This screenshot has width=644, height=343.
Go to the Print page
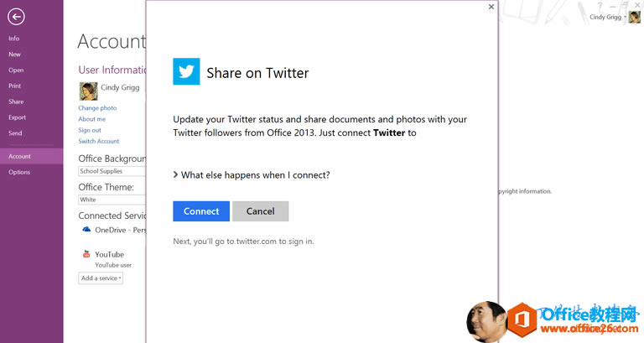(15, 86)
